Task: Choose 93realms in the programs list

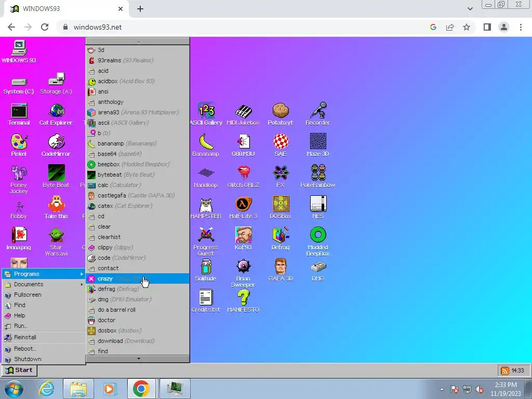Action: pos(138,60)
